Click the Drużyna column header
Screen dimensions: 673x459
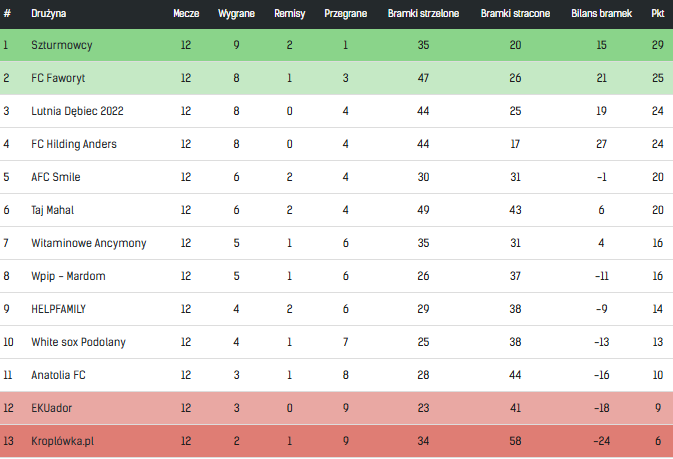(x=49, y=13)
